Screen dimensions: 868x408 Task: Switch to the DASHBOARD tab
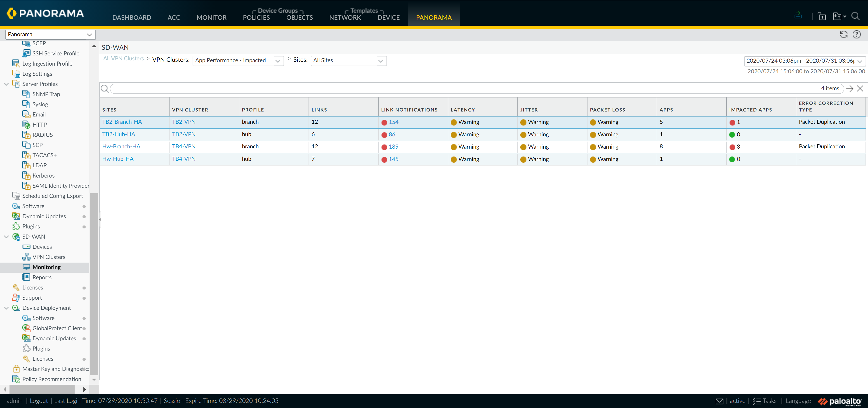131,17
